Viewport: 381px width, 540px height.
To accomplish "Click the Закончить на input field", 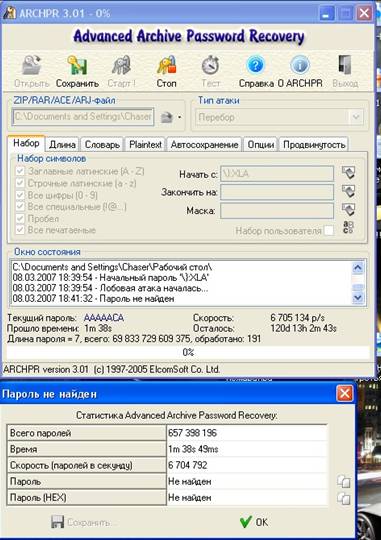I will tap(277, 192).
